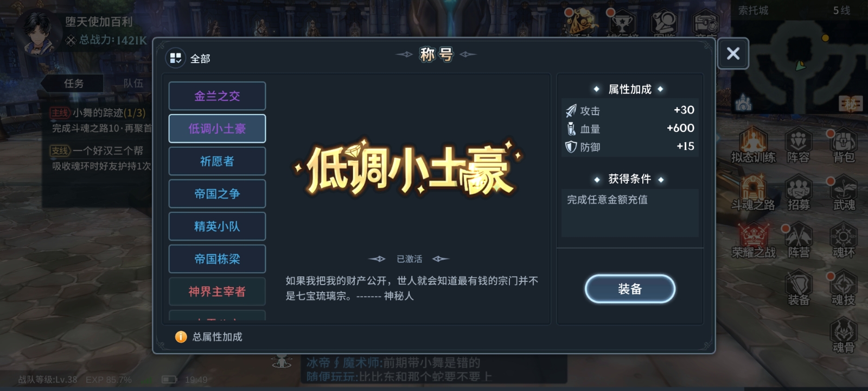Screen dimensions: 868x391
Task: Open the 背包 backpack icon
Action: [844, 146]
